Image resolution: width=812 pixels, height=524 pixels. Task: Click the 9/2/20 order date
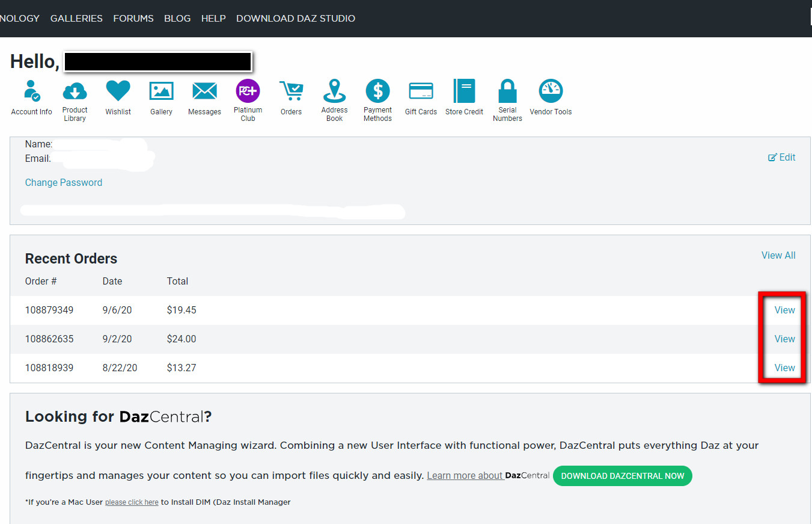pos(117,339)
